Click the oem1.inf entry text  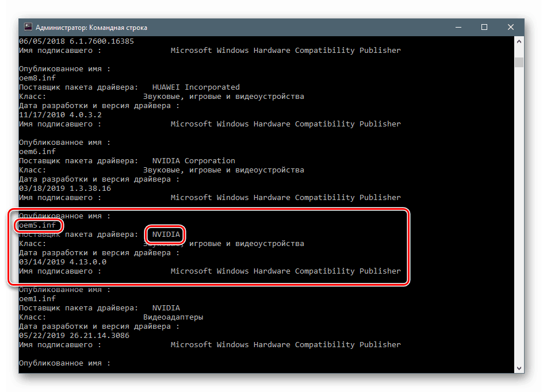pos(37,298)
